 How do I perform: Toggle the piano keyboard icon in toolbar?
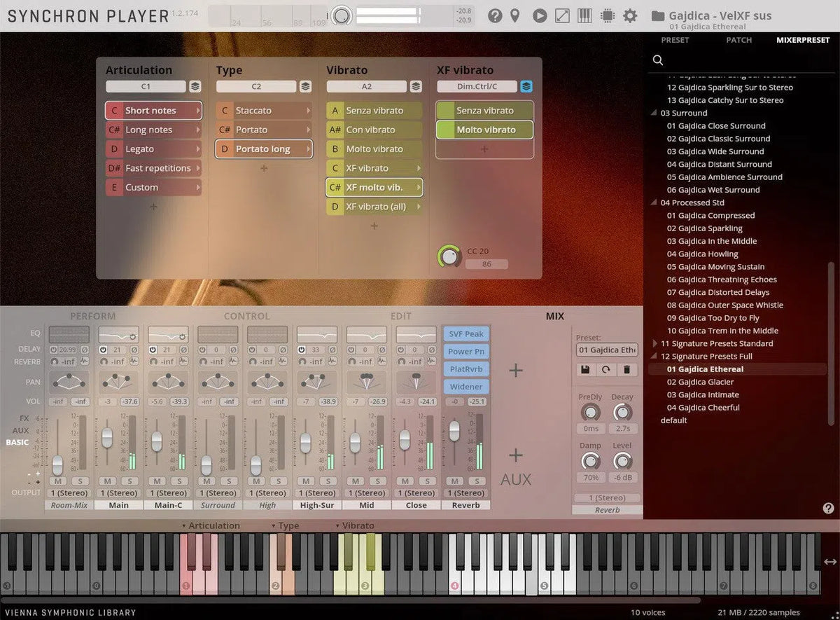(x=585, y=15)
